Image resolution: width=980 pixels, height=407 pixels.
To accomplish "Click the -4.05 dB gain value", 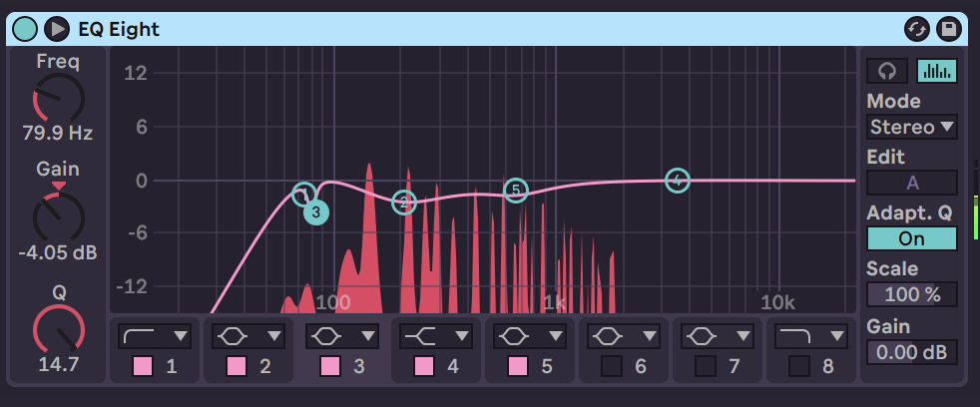I will tap(58, 253).
